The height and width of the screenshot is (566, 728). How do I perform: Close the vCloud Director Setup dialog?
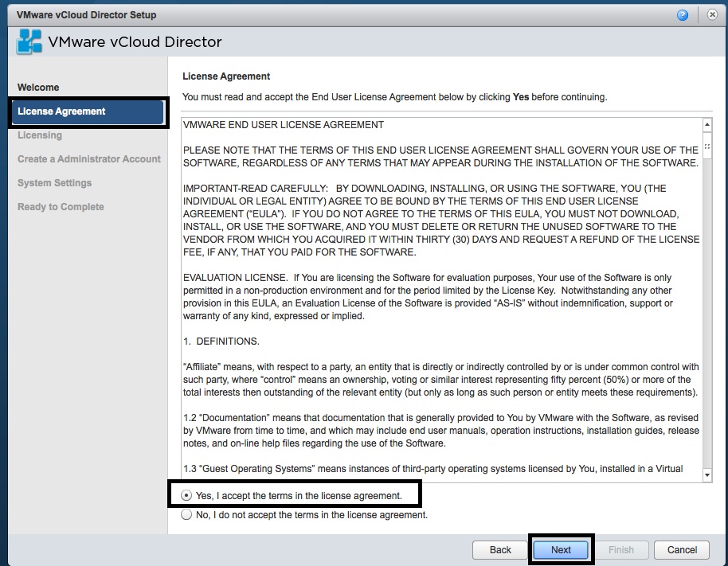[x=710, y=15]
